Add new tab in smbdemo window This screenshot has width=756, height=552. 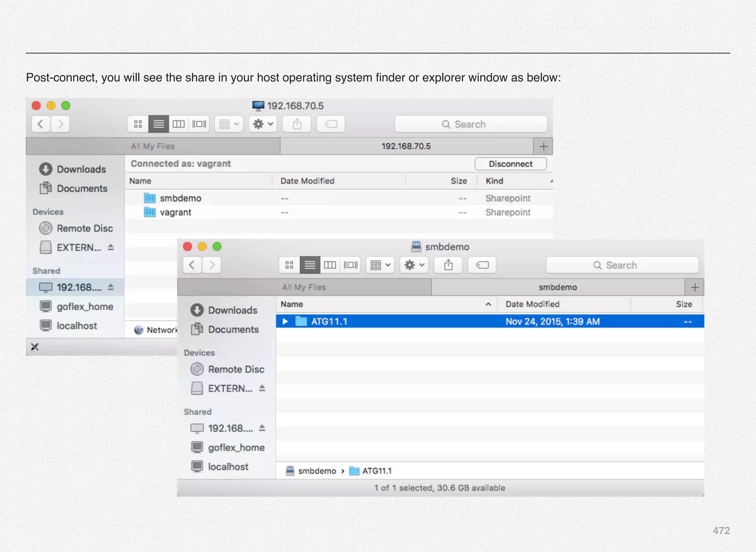[695, 287]
